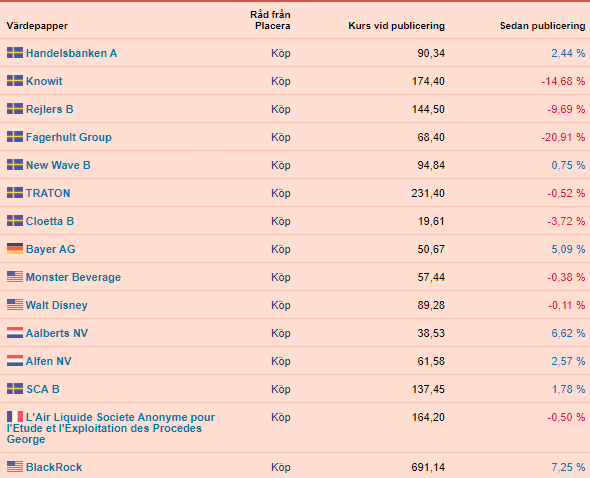Viewport: 590px width, 478px height.
Task: Click the US flag beside Monster Beverage
Action: pos(15,277)
